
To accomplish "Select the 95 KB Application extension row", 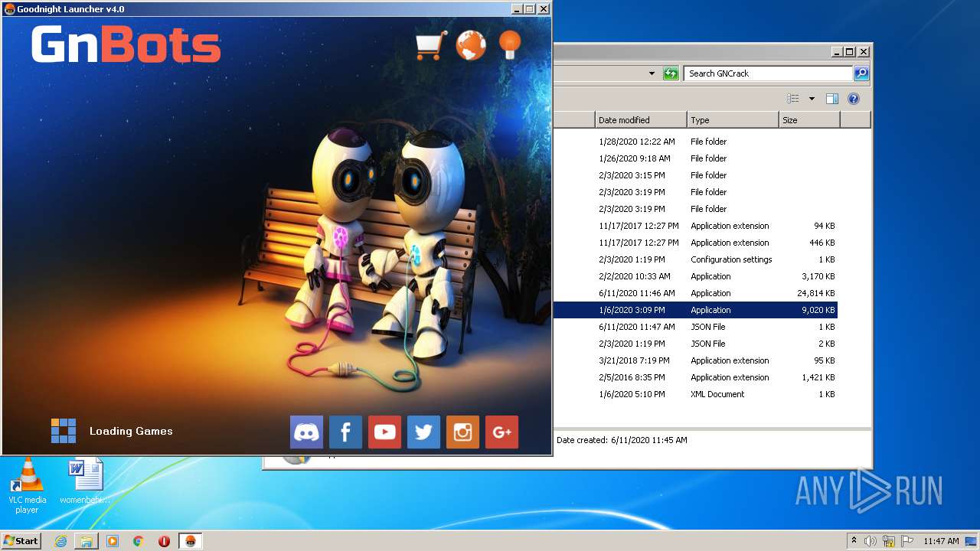I will 695,360.
